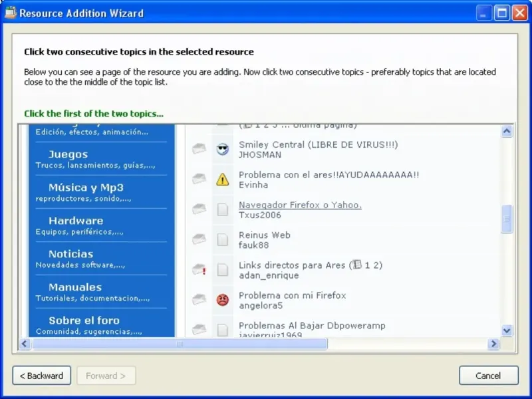Select the Hardware forum section
Viewport: 532px width, 399px height.
click(x=76, y=221)
